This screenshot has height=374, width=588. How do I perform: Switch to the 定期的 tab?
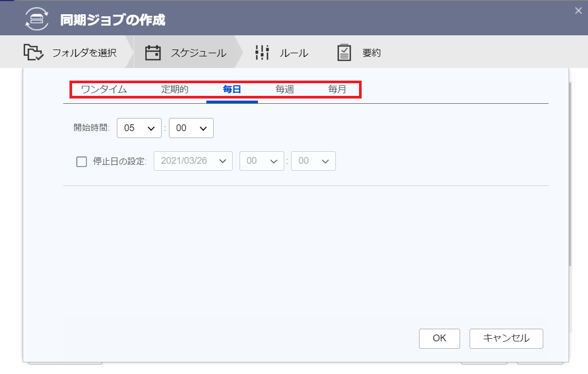click(175, 89)
